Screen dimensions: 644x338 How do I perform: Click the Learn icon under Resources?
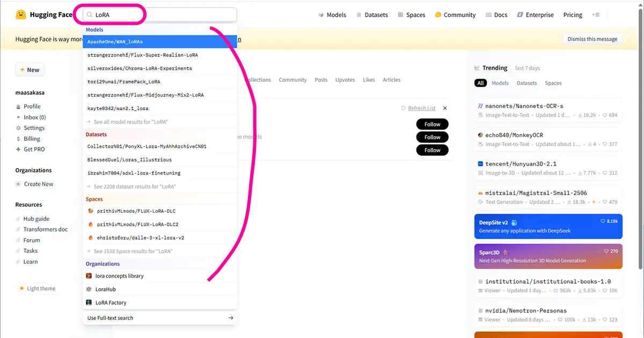click(19, 262)
